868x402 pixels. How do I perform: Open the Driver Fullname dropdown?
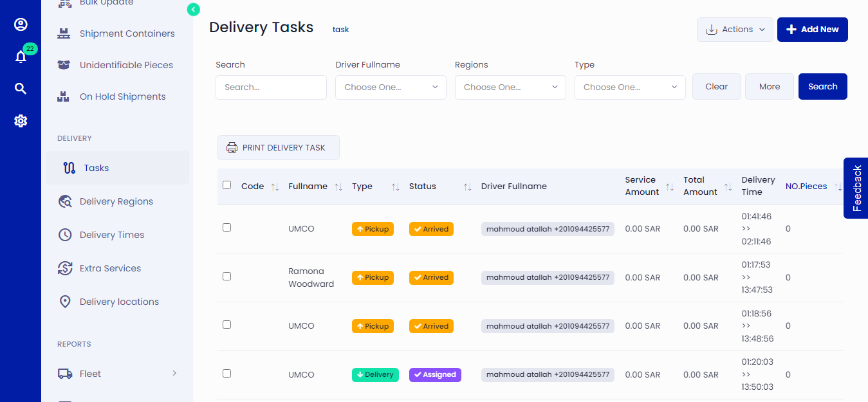tap(391, 87)
